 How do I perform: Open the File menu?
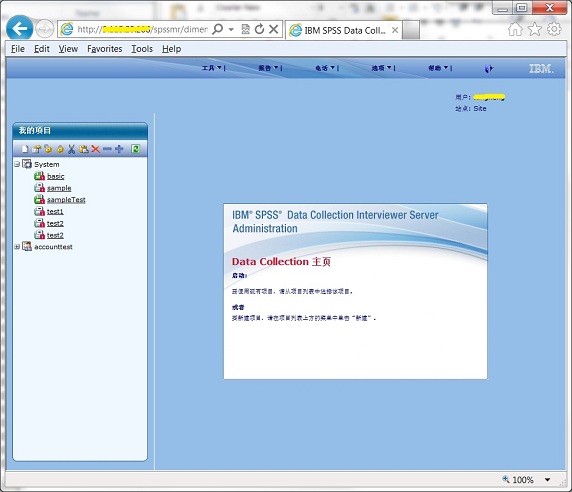point(18,49)
